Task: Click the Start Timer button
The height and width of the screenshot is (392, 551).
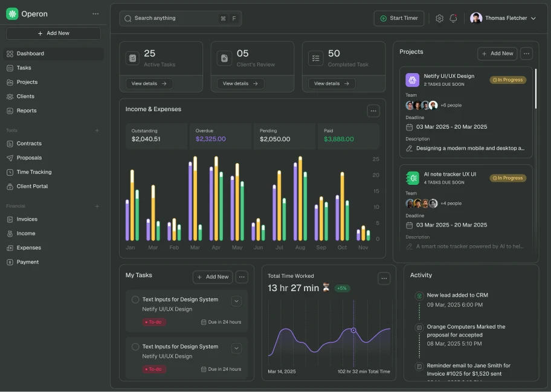Action: (x=399, y=18)
